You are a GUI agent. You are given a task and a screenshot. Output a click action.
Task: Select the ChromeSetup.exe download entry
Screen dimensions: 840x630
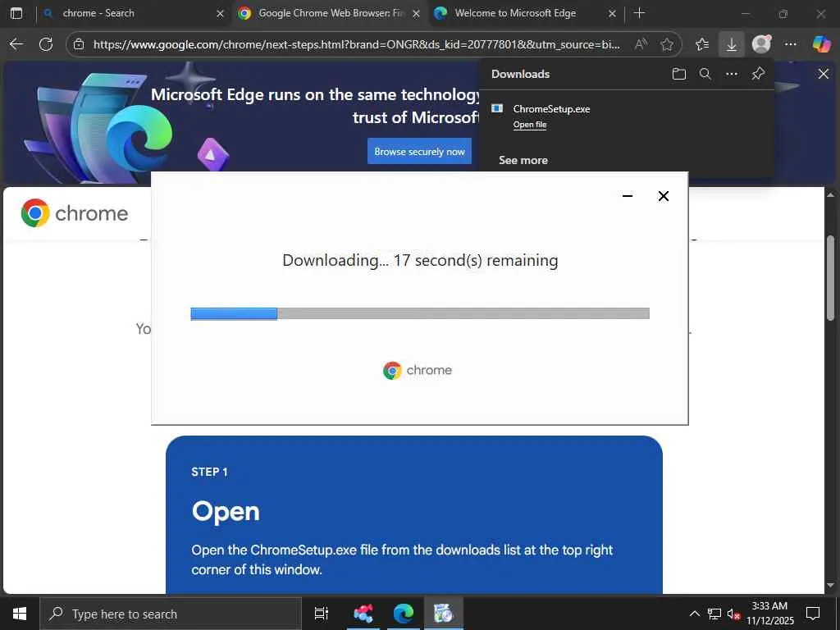click(626, 116)
